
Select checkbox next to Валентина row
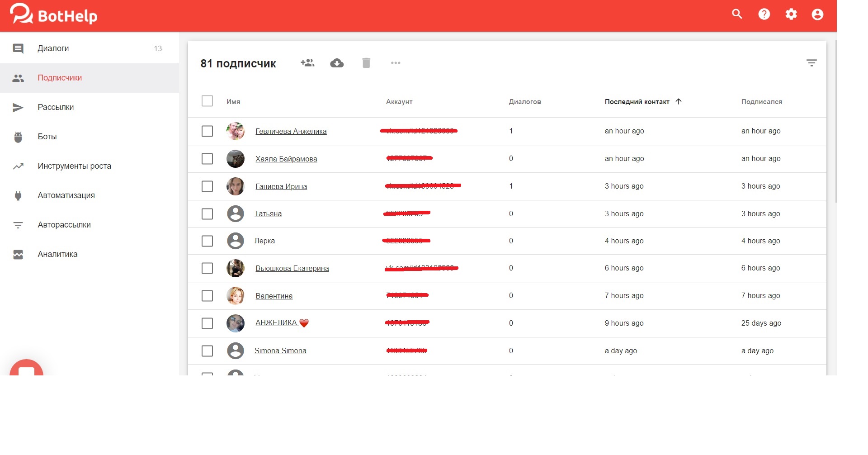click(x=207, y=296)
